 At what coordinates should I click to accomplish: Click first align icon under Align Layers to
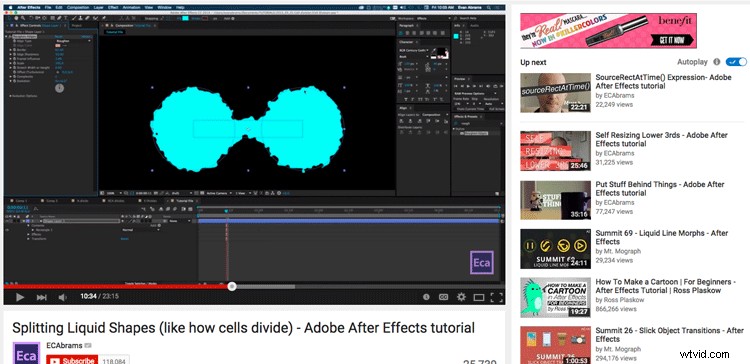pos(401,121)
